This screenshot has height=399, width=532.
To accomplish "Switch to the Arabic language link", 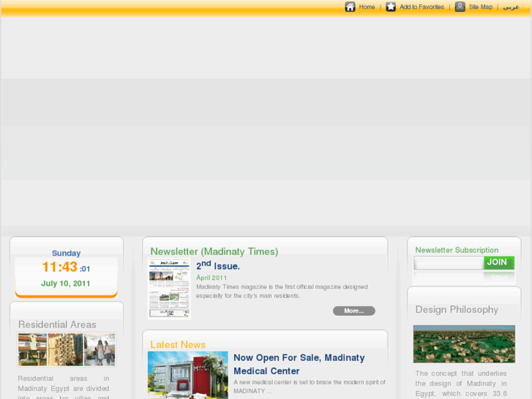I will point(511,7).
